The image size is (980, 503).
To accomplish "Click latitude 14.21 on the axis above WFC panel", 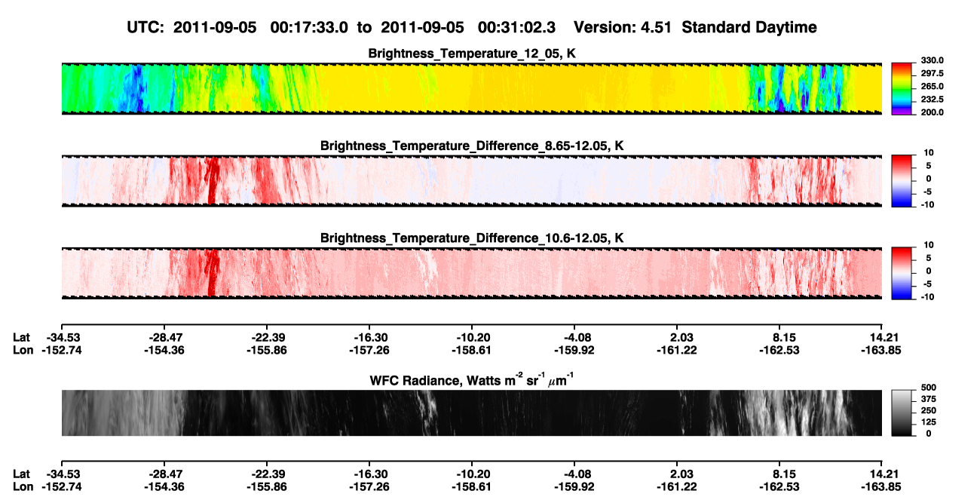I will (882, 337).
